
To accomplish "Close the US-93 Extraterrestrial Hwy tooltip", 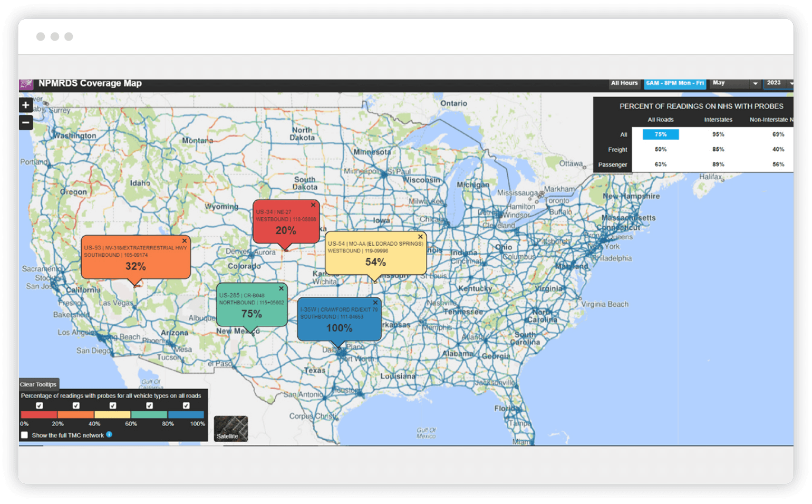I will 184,240.
